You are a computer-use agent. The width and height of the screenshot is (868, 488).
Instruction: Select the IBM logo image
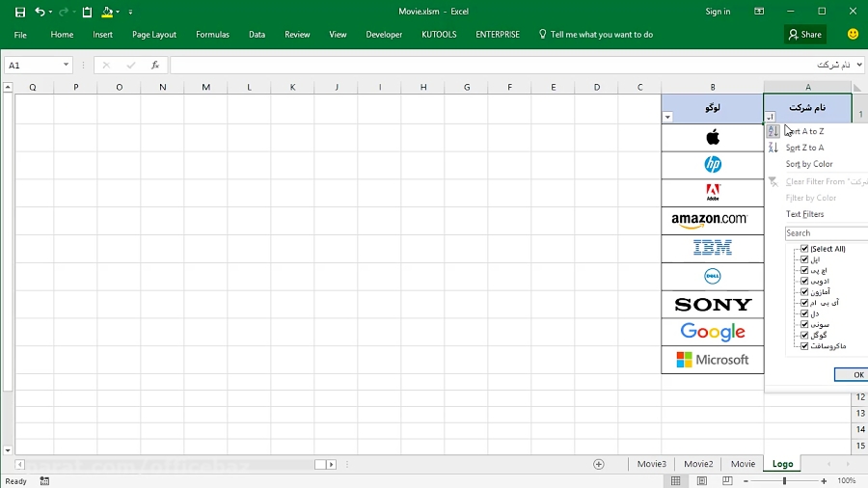tap(713, 247)
